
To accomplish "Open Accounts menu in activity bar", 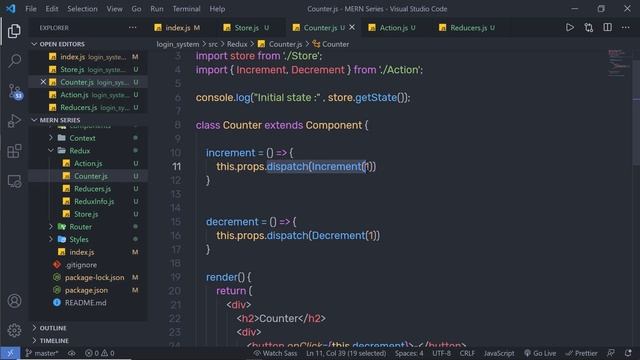I will [x=14, y=301].
